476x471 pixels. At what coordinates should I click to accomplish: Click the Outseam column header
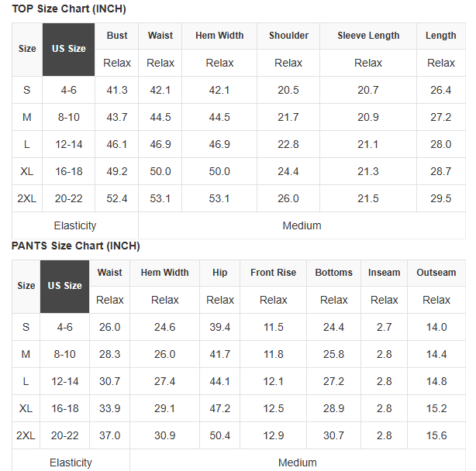(x=436, y=273)
